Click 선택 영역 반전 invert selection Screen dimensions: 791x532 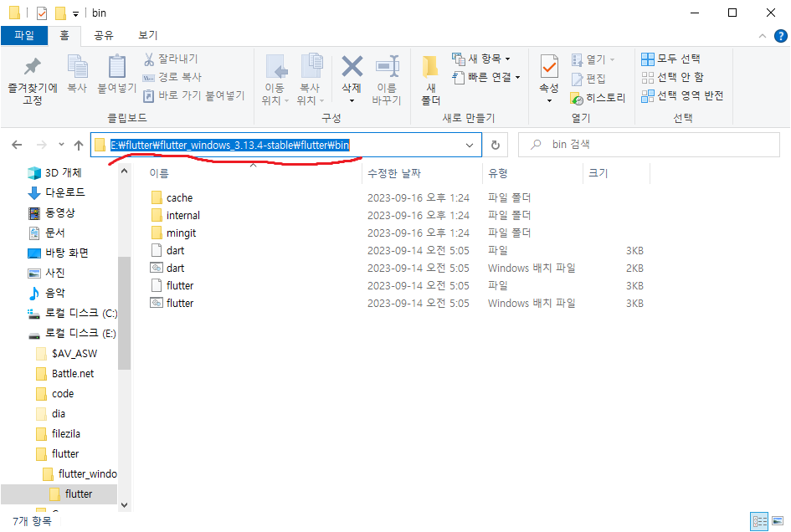pos(682,95)
